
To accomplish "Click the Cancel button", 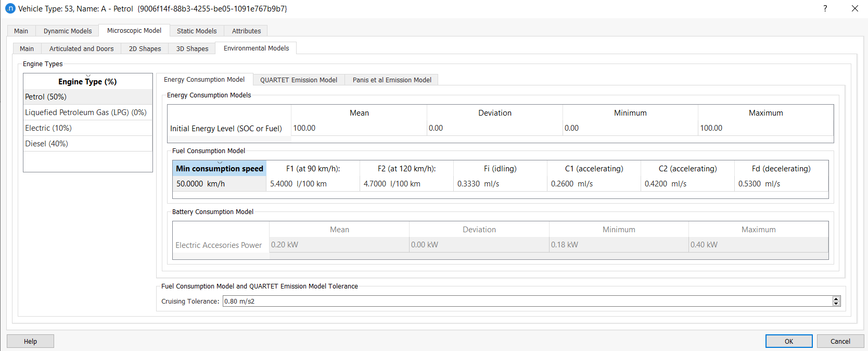I will click(840, 341).
